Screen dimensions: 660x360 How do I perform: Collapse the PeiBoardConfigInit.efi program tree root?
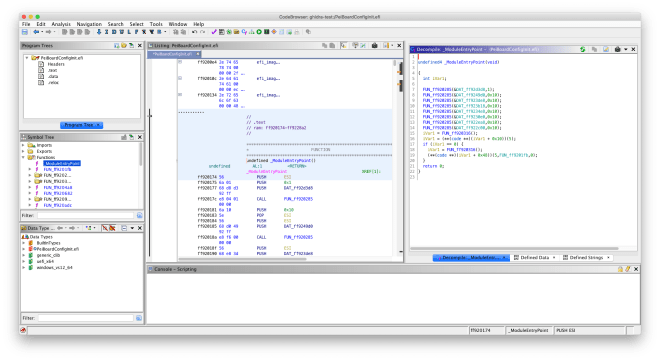[x=27, y=58]
